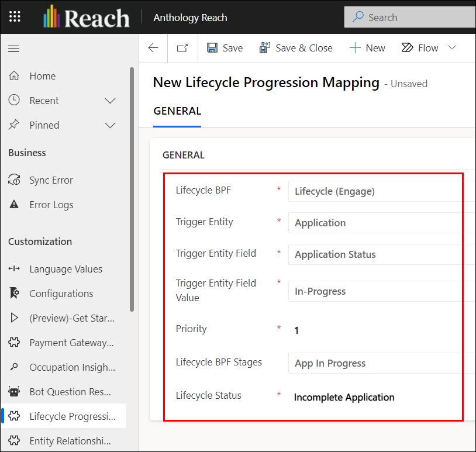Viewport: 476px width, 452px height.
Task: Expand the Recent section chevron
Action: click(x=110, y=101)
